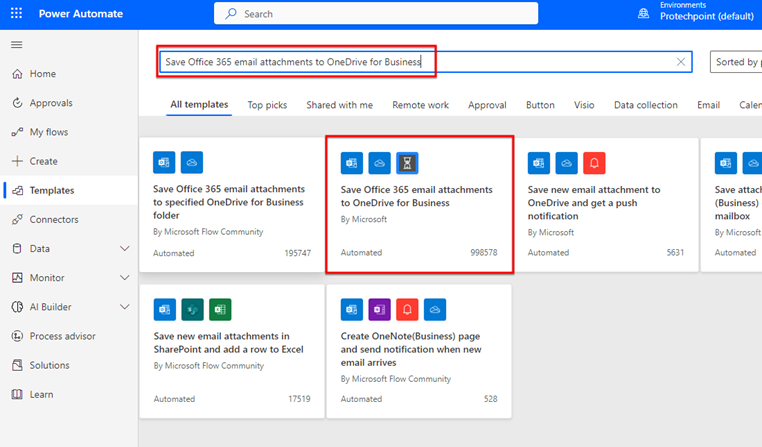Click the Learn book icon
Screen dimensions: 762x447
tap(17, 395)
